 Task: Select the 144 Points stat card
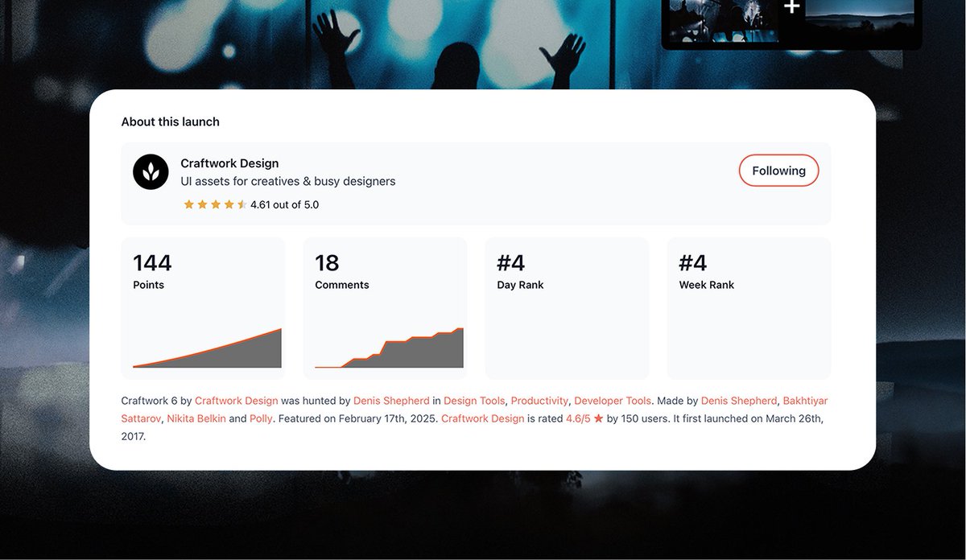(203, 308)
